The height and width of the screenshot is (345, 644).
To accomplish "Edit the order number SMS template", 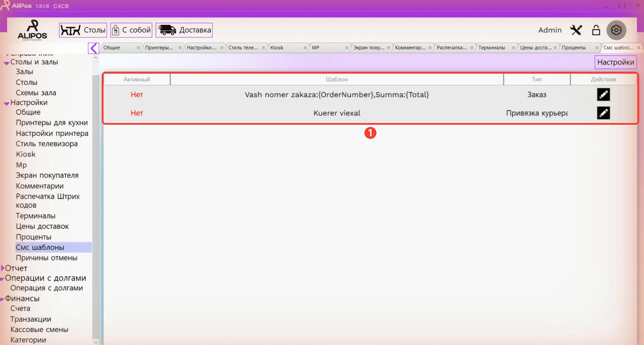I will click(603, 95).
